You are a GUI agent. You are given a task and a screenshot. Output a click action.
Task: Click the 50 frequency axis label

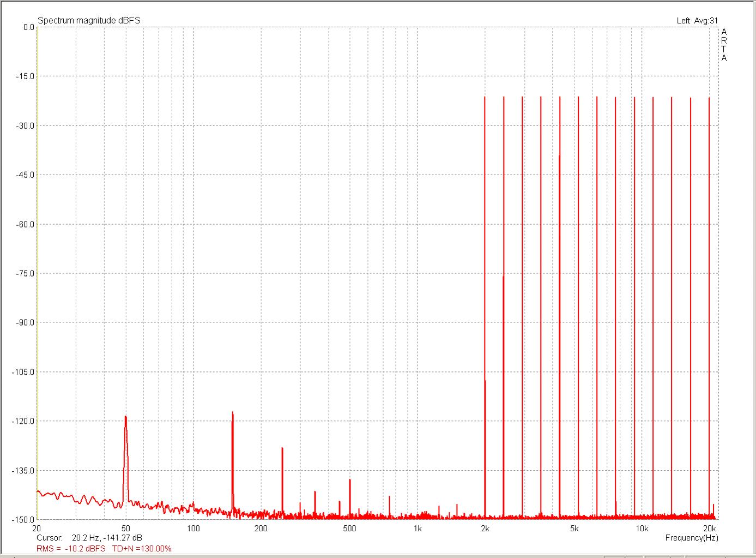tap(126, 528)
